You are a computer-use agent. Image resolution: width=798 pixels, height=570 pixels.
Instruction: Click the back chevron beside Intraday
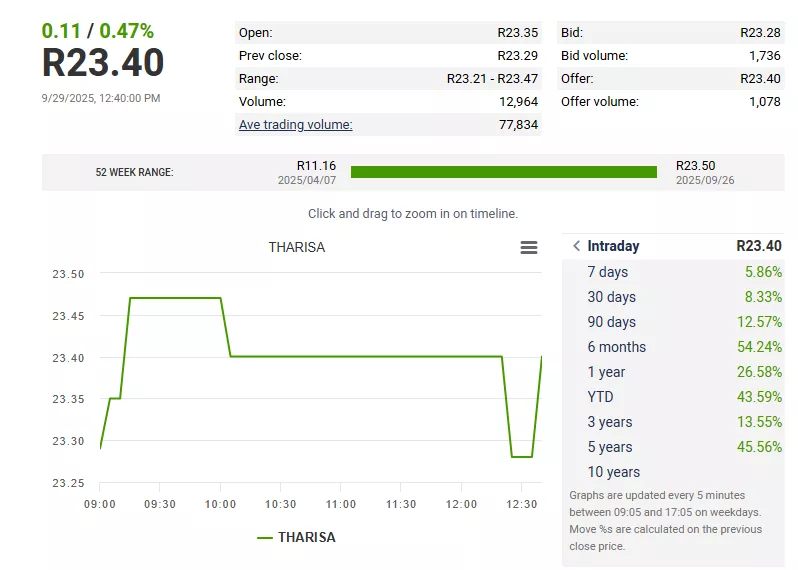click(x=576, y=246)
